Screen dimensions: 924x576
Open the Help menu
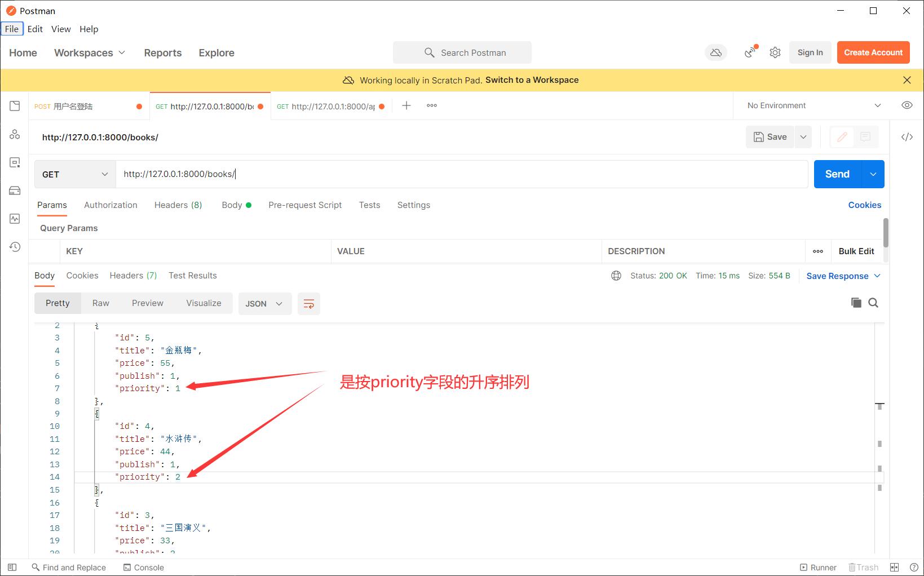pyautogui.click(x=89, y=29)
